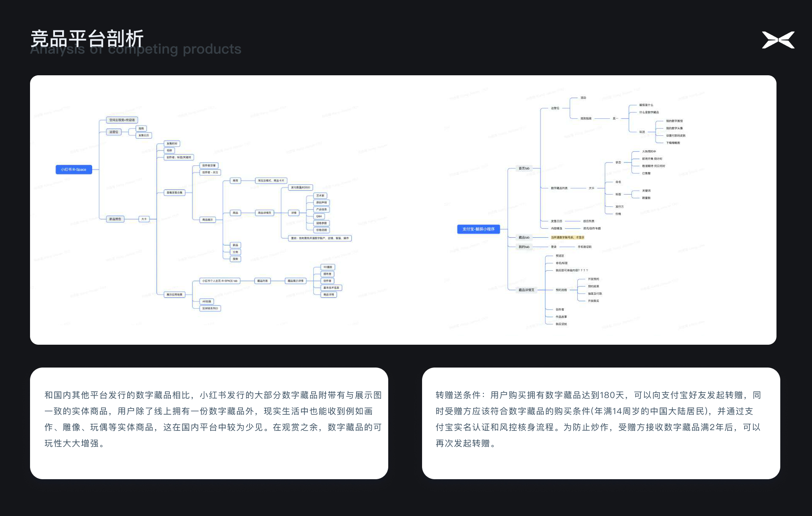Click the 首页tab node

pyautogui.click(x=524, y=168)
